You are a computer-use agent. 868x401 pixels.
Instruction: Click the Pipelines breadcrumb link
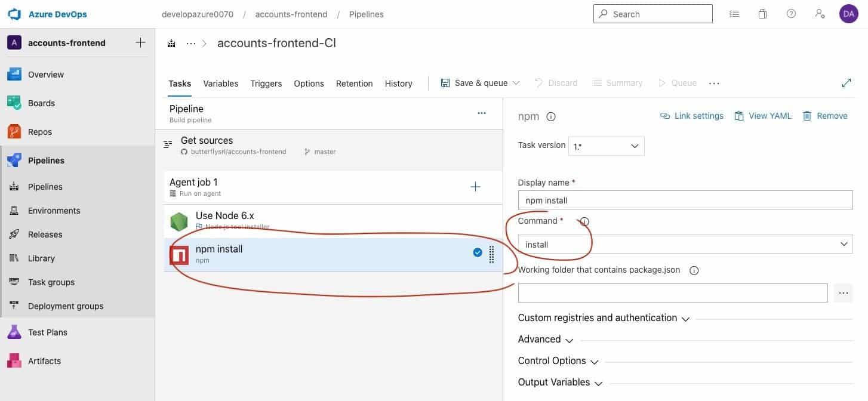point(366,14)
